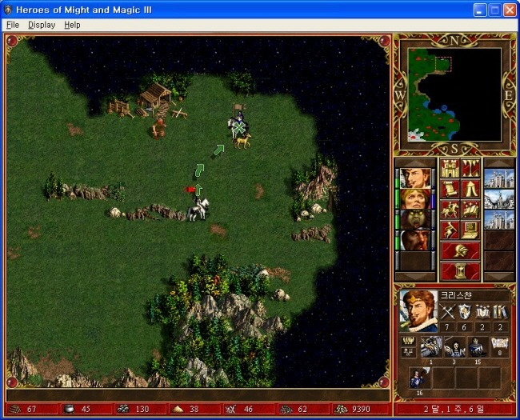Open the Help menu
The image size is (520, 420).
[72, 25]
